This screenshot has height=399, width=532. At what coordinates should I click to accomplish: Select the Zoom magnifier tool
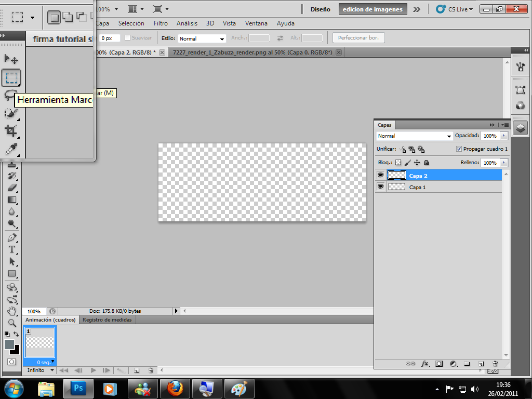click(x=12, y=323)
